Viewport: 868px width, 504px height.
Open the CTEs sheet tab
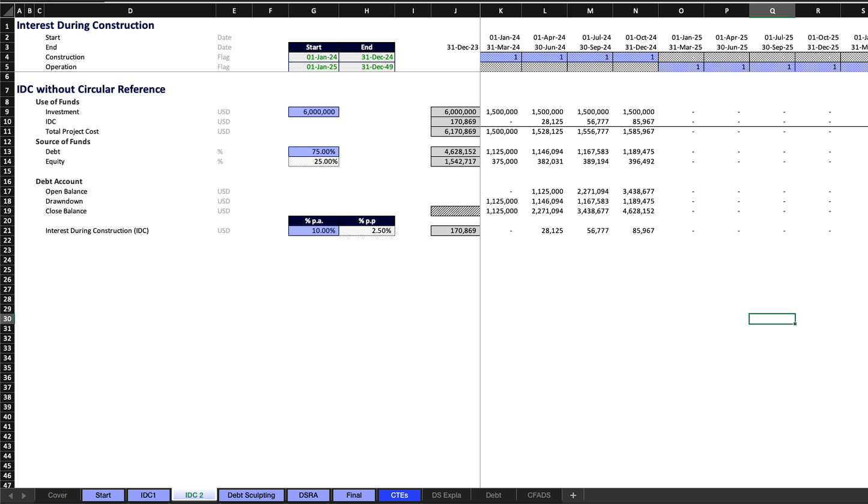(399, 495)
